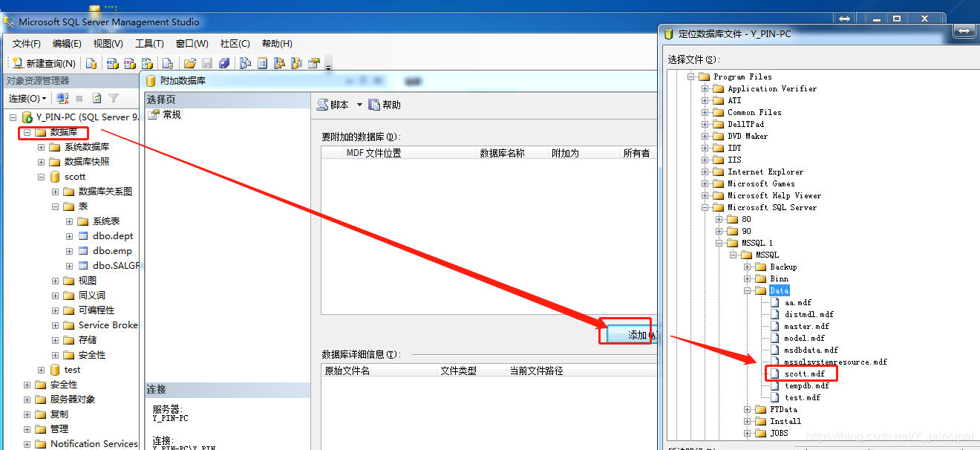
Task: Select the Data folder in file tree
Action: coord(779,290)
